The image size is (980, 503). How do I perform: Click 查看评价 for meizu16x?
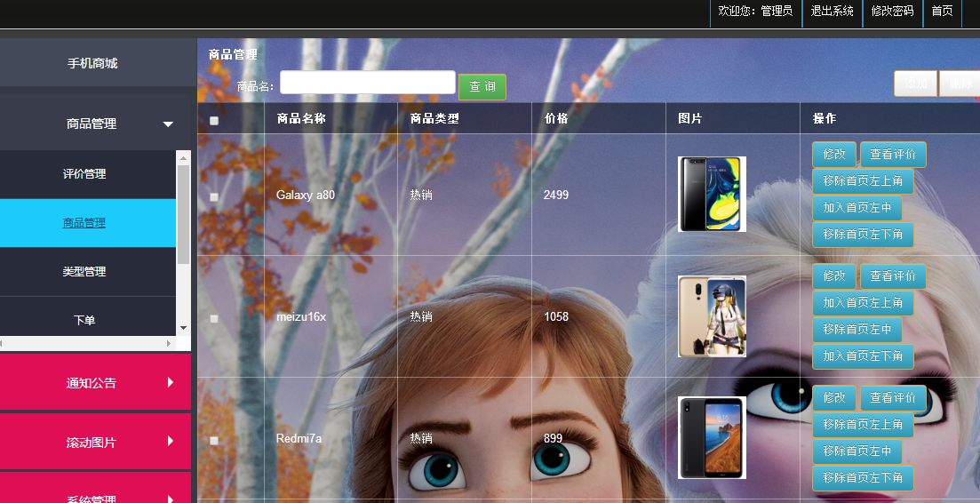coord(893,276)
